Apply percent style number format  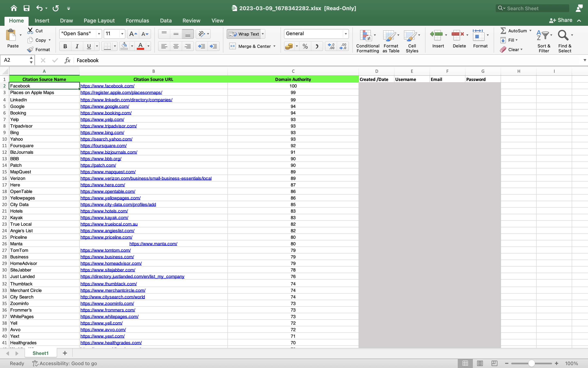(x=305, y=46)
